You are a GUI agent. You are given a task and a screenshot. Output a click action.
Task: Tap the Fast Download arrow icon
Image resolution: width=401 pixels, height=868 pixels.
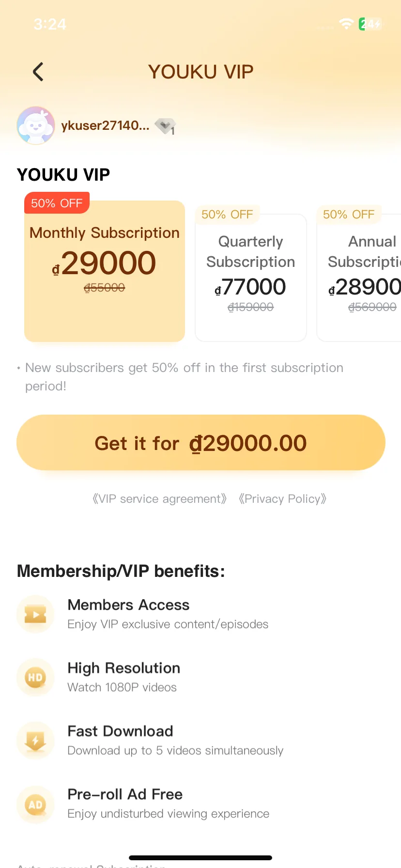click(35, 740)
